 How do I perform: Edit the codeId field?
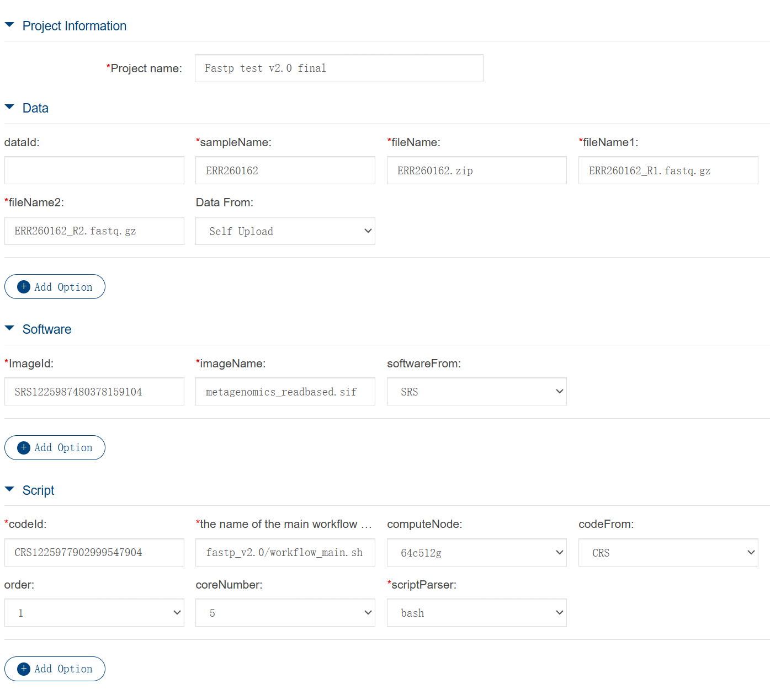pos(94,553)
